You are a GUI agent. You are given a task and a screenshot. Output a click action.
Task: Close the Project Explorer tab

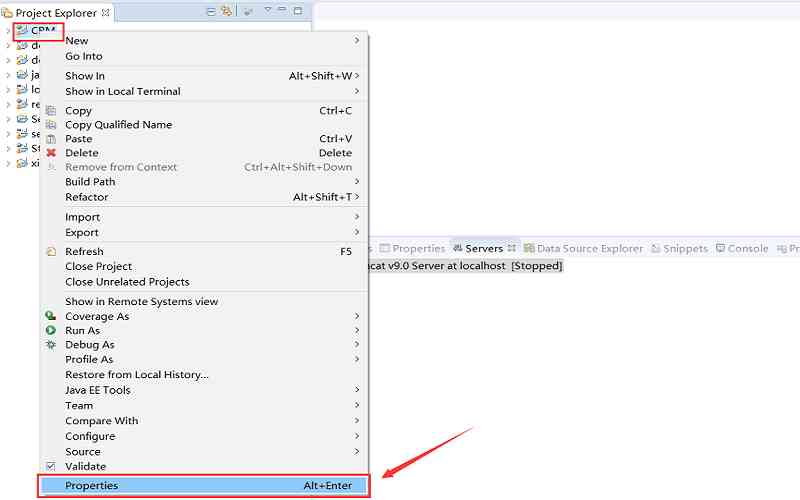click(106, 12)
